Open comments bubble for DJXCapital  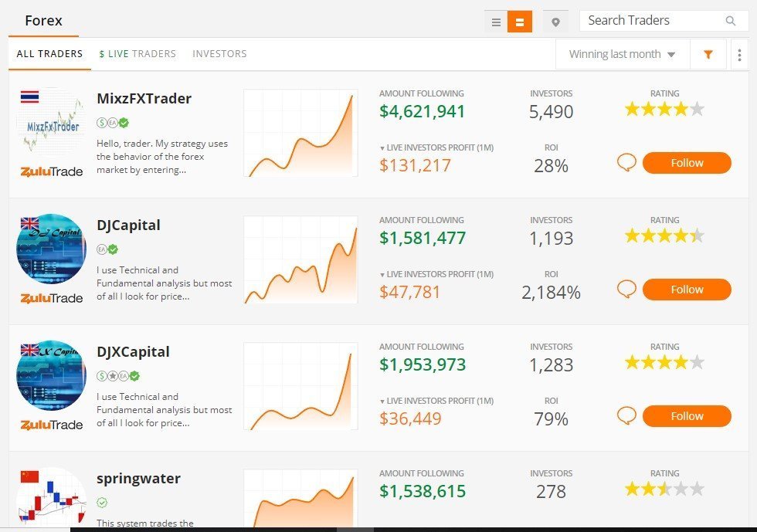(x=626, y=415)
